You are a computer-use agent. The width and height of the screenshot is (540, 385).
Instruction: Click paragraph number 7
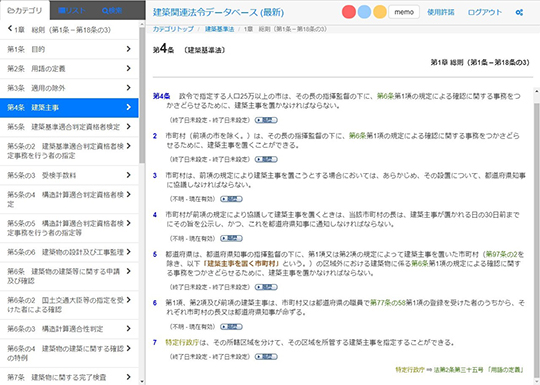coord(155,342)
